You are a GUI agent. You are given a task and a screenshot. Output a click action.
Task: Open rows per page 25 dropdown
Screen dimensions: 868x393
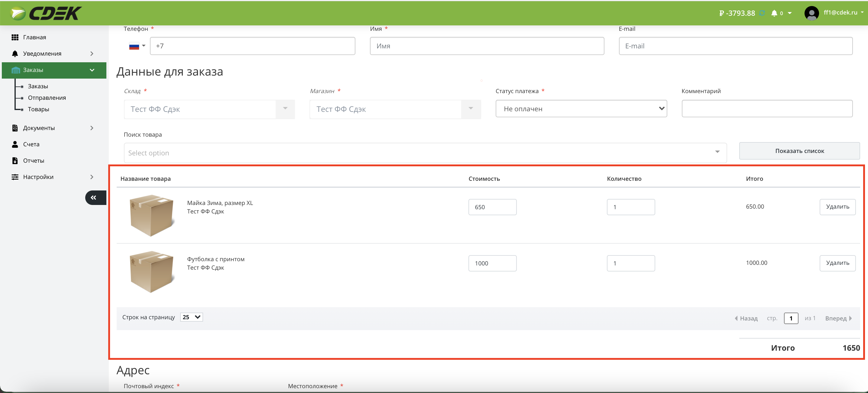[191, 317]
